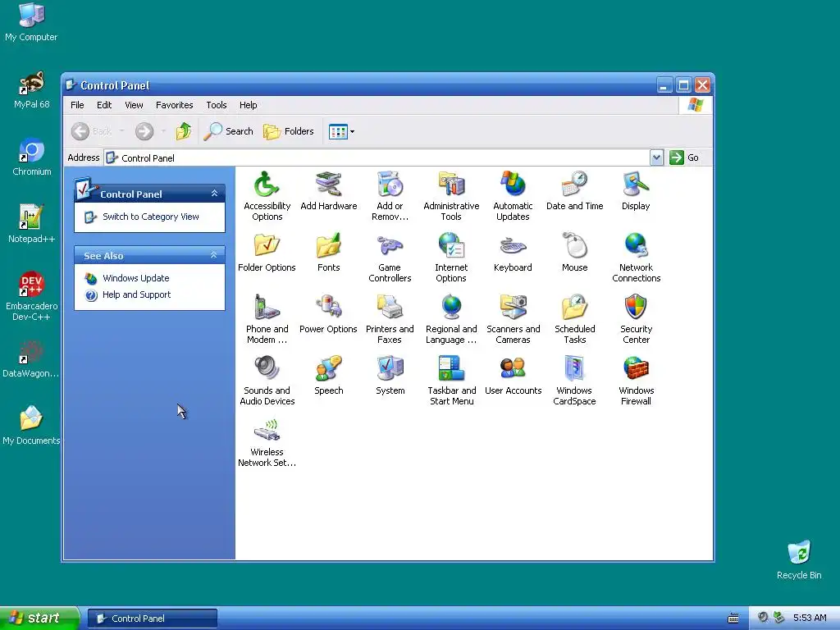
Task: Open Power Options icon
Action: (x=328, y=313)
